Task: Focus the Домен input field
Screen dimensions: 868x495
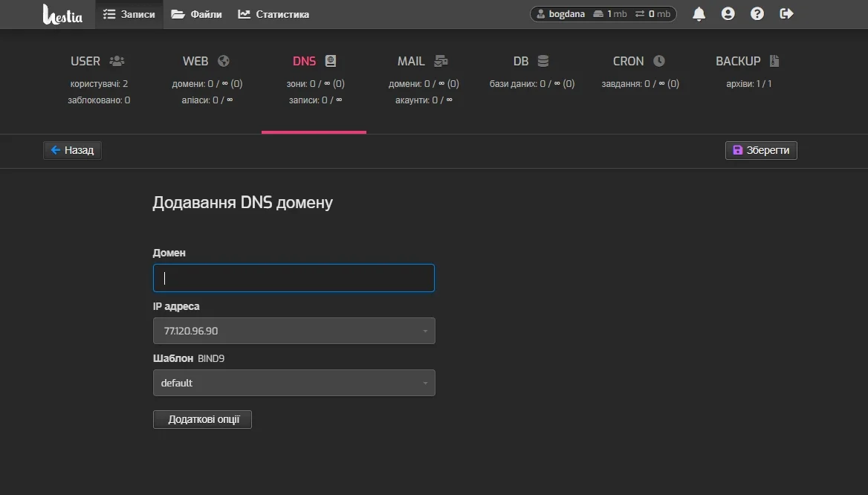Action: click(x=294, y=278)
